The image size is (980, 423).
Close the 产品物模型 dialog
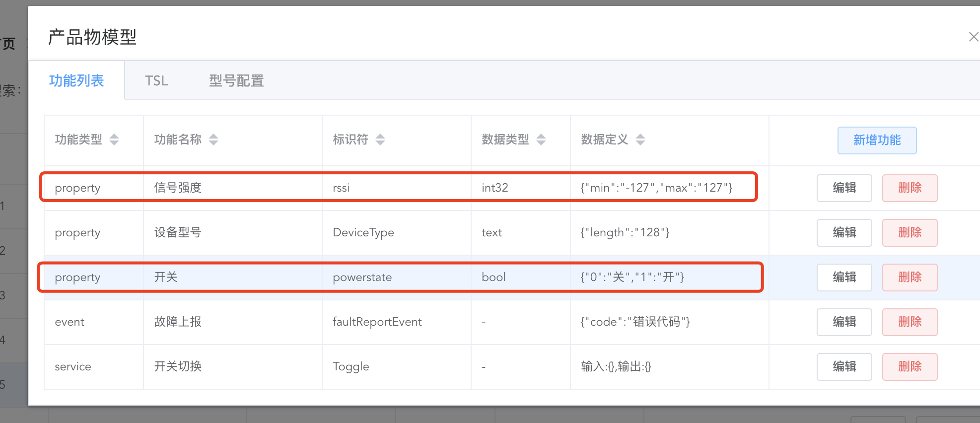(x=974, y=37)
